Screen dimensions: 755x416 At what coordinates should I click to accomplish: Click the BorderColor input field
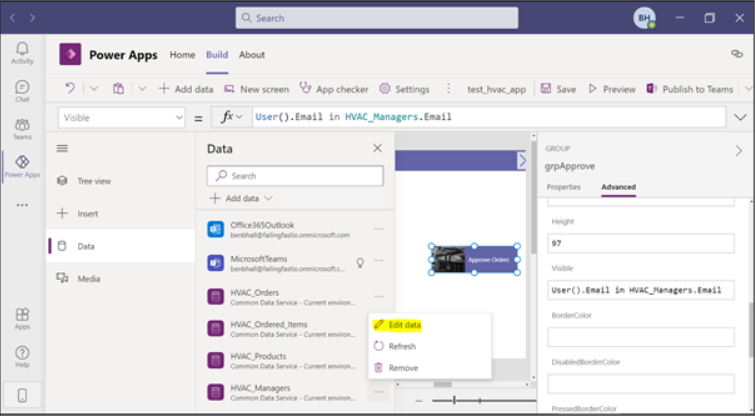[x=641, y=337]
